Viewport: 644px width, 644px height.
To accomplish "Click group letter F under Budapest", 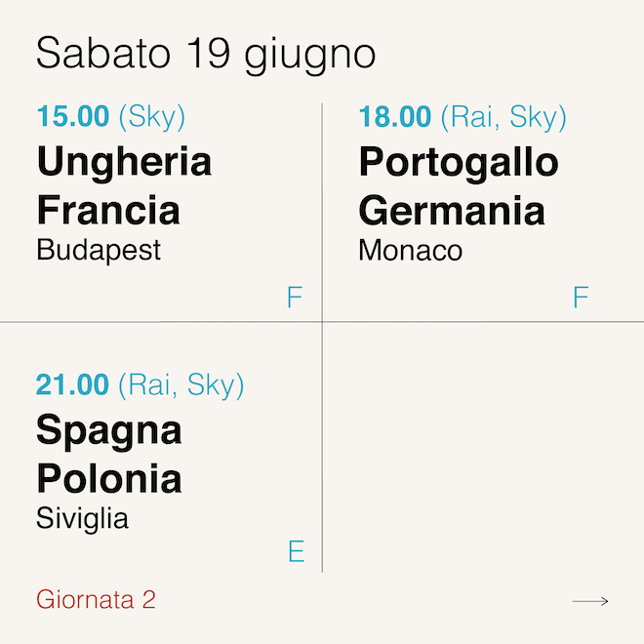I will 295,298.
